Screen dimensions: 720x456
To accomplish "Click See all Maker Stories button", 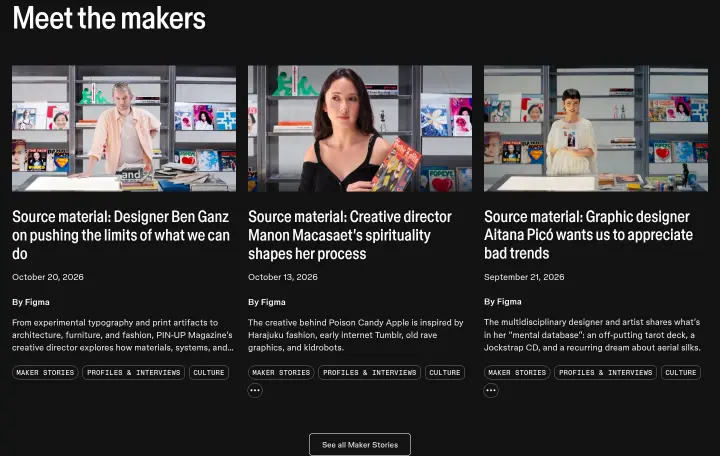I will click(x=360, y=445).
